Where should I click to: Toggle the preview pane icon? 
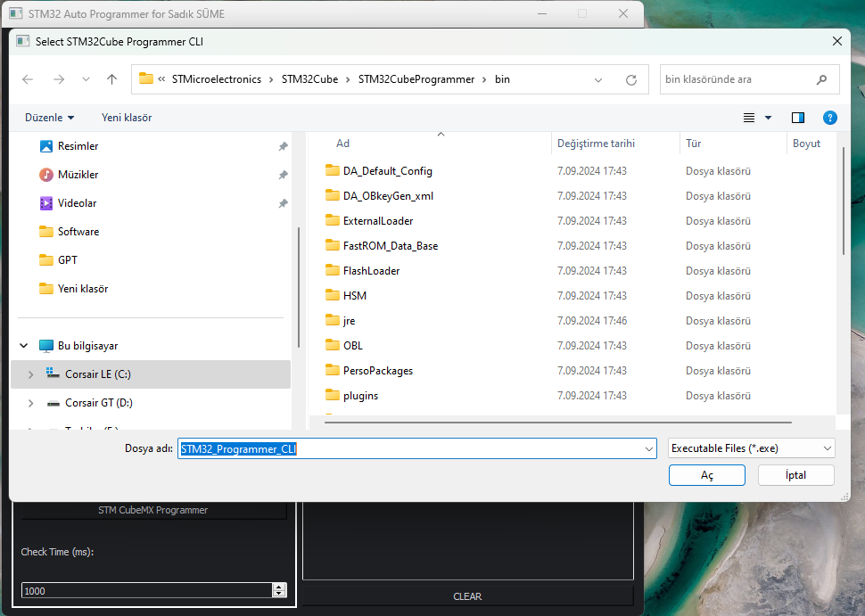[798, 118]
